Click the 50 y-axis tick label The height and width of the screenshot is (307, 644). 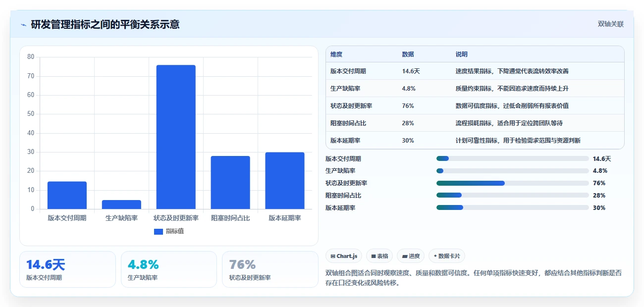[31, 114]
